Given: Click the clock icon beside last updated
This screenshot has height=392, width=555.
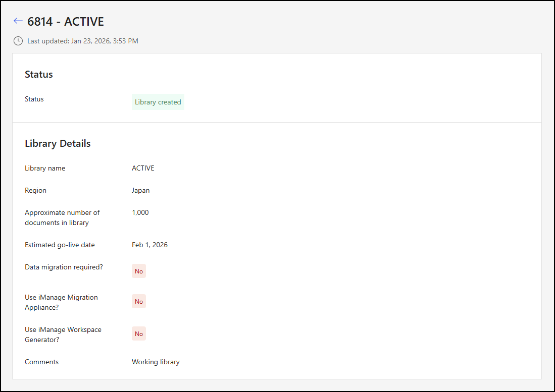Looking at the screenshot, I should pos(18,41).
